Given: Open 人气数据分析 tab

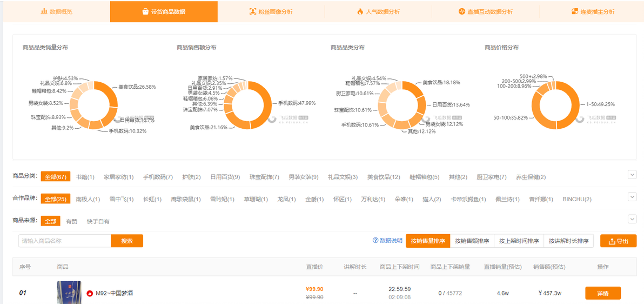Looking at the screenshot, I should tap(378, 11).
